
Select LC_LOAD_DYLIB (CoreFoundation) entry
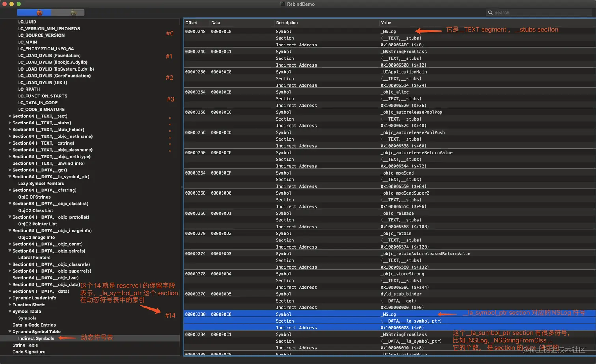click(54, 76)
